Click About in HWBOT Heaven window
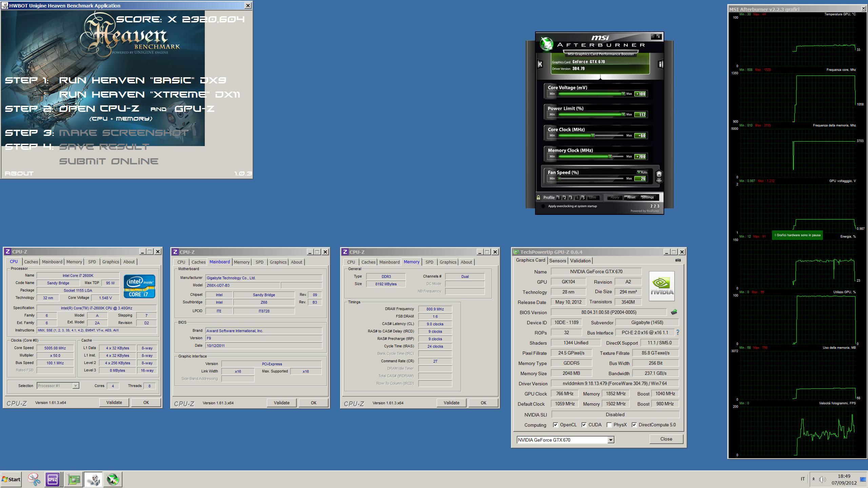The width and height of the screenshot is (868, 488). coord(19,174)
